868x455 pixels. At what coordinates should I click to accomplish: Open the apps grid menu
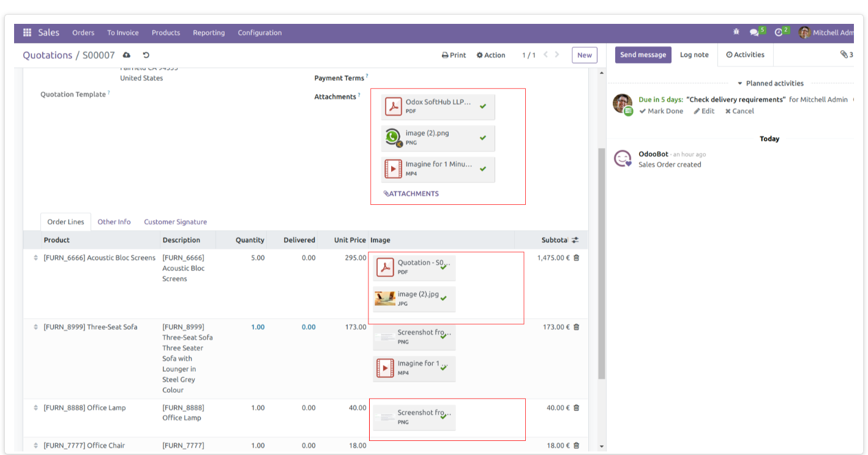27,32
